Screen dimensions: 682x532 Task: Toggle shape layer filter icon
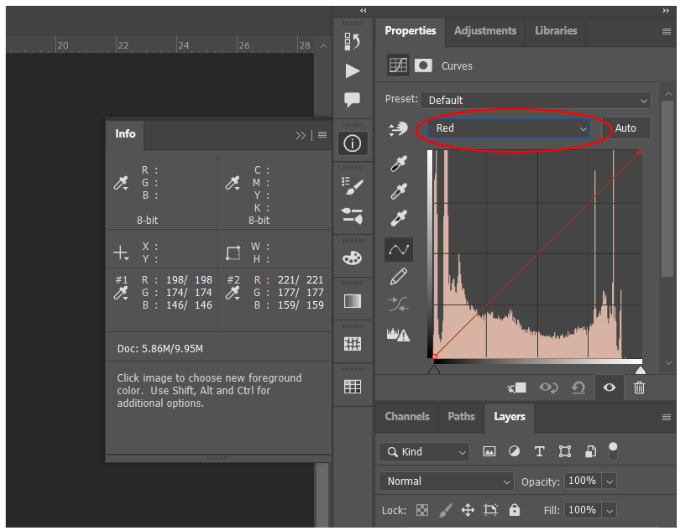tap(565, 452)
